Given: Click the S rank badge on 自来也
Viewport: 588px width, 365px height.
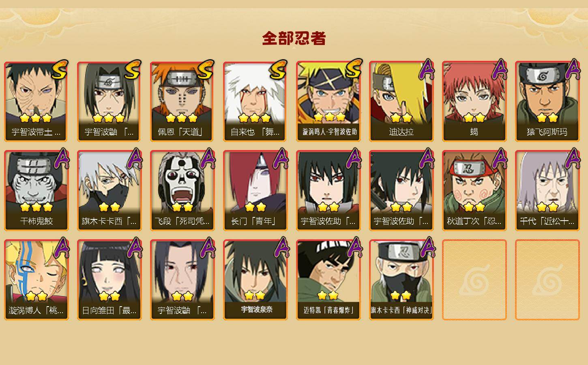Looking at the screenshot, I should (x=279, y=70).
